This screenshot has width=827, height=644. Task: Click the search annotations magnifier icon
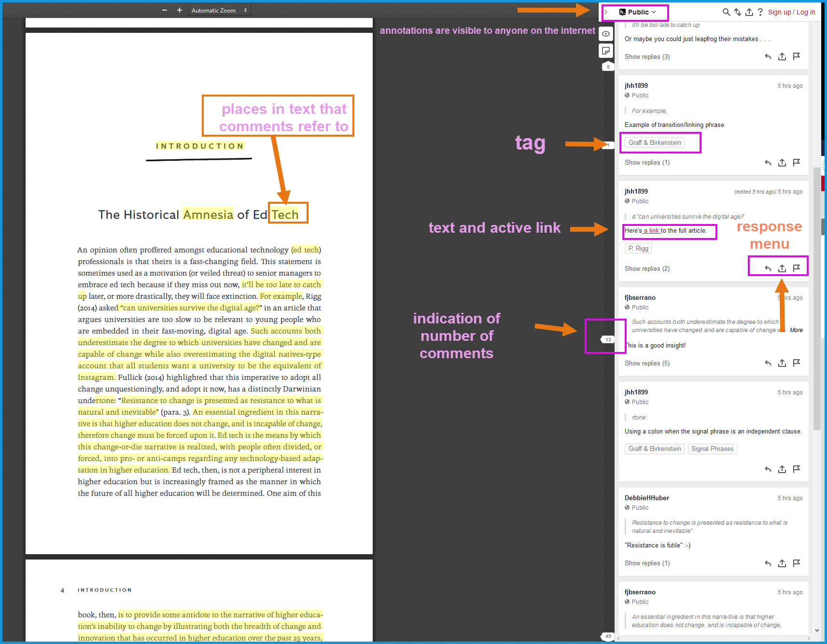(x=726, y=12)
